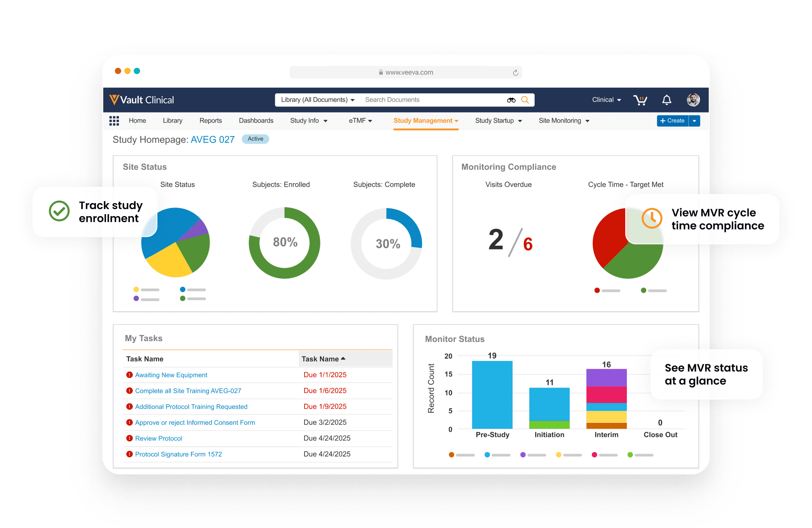Open the Library (All Documents) dropdown
This screenshot has width=812, height=528.
317,100
